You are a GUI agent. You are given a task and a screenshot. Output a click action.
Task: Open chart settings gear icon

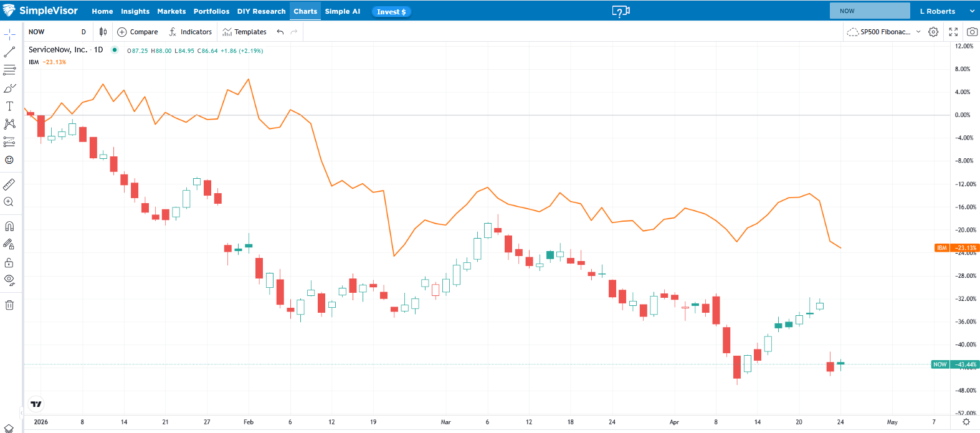(933, 32)
